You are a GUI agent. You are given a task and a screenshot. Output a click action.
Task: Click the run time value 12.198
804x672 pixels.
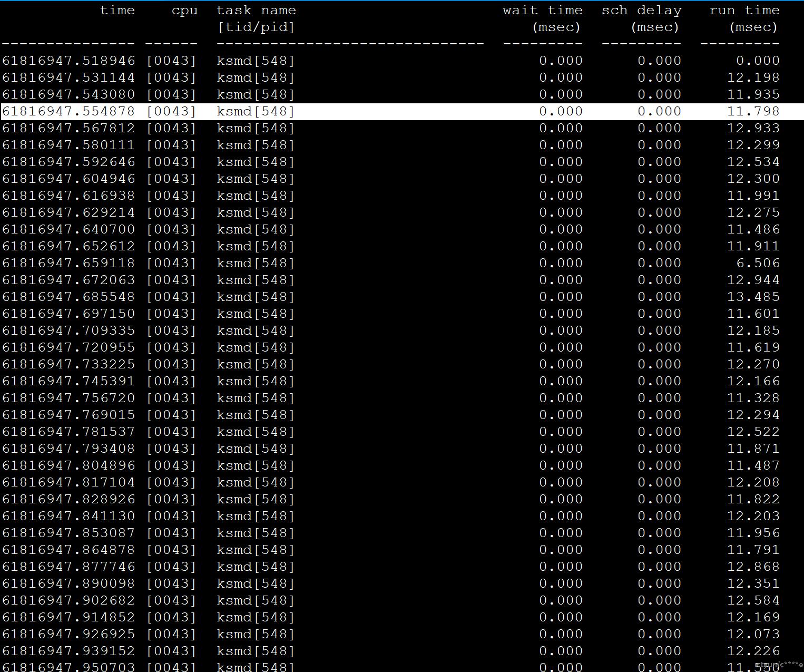[x=753, y=77]
